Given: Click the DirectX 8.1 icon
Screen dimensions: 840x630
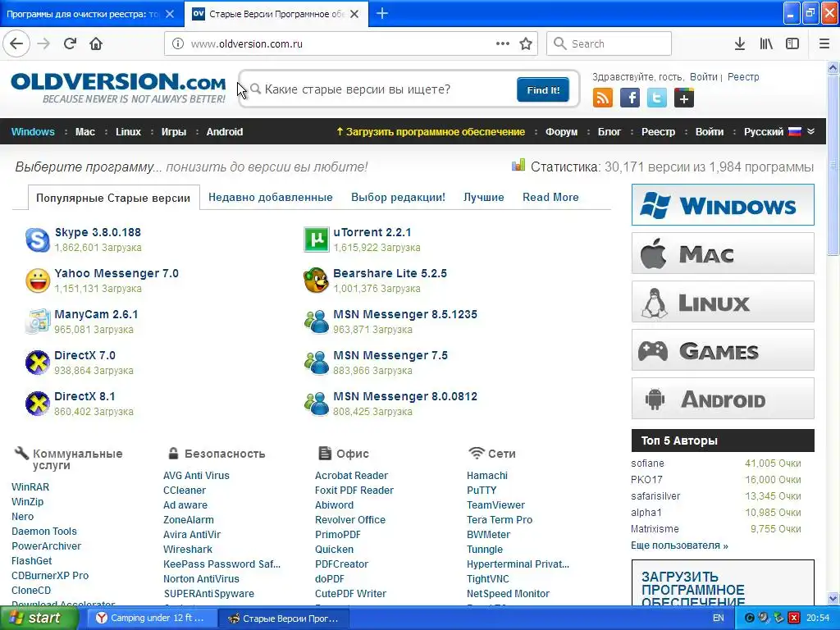Looking at the screenshot, I should click(x=38, y=404).
